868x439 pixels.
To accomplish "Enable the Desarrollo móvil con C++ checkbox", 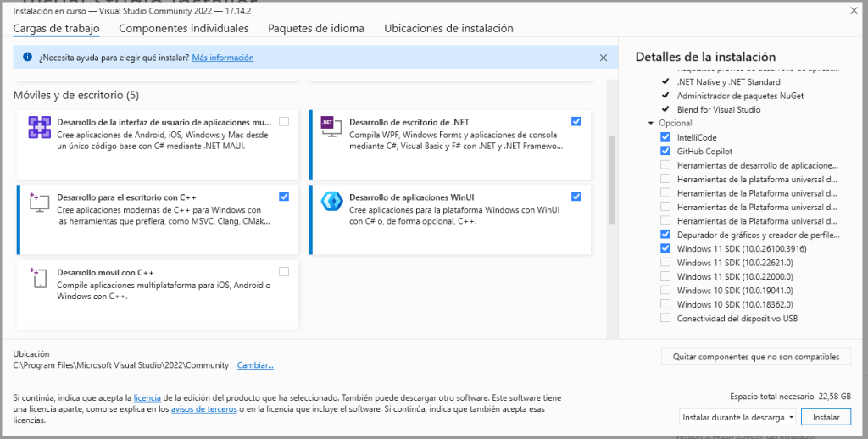I will coord(284,271).
